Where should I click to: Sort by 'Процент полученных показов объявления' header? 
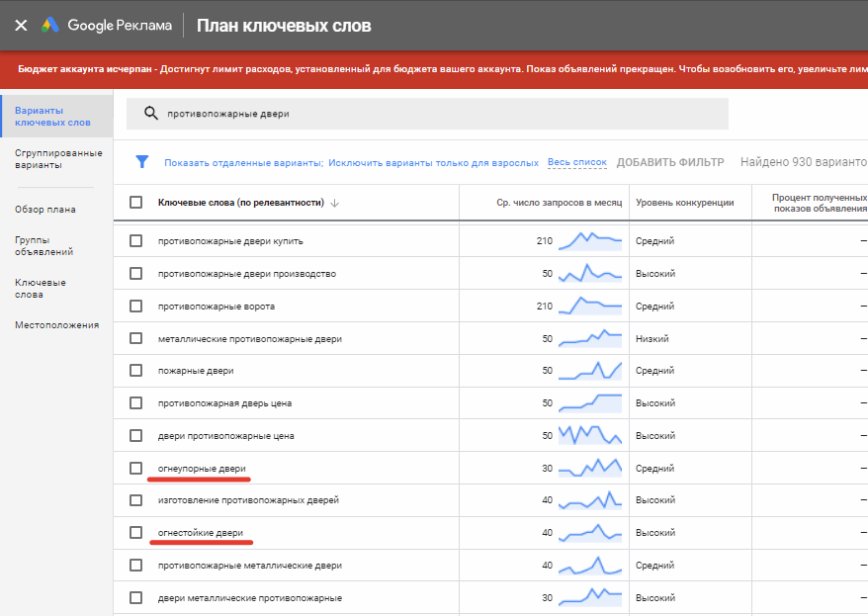click(x=820, y=203)
